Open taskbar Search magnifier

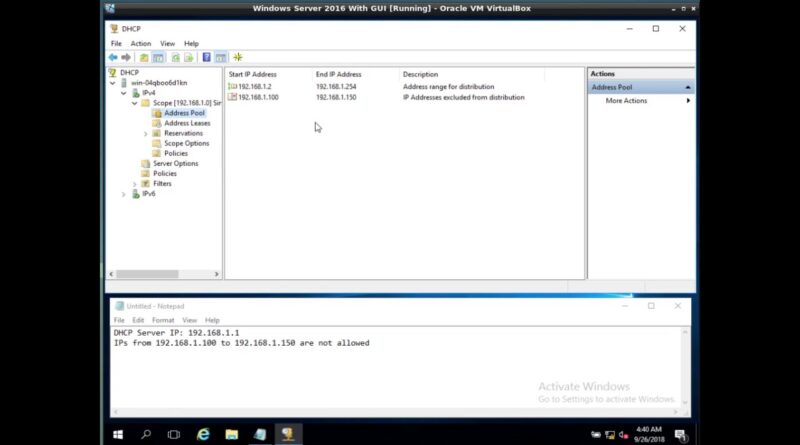pyautogui.click(x=146, y=434)
